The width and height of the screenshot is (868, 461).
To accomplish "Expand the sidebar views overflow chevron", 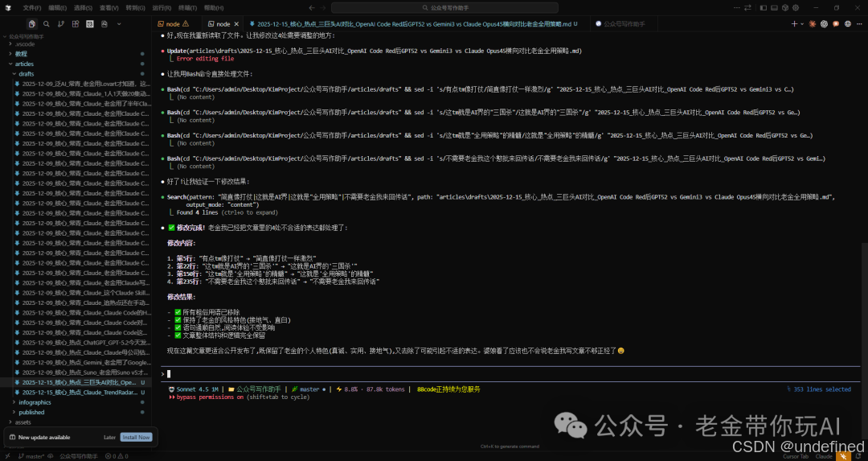I will (x=119, y=24).
